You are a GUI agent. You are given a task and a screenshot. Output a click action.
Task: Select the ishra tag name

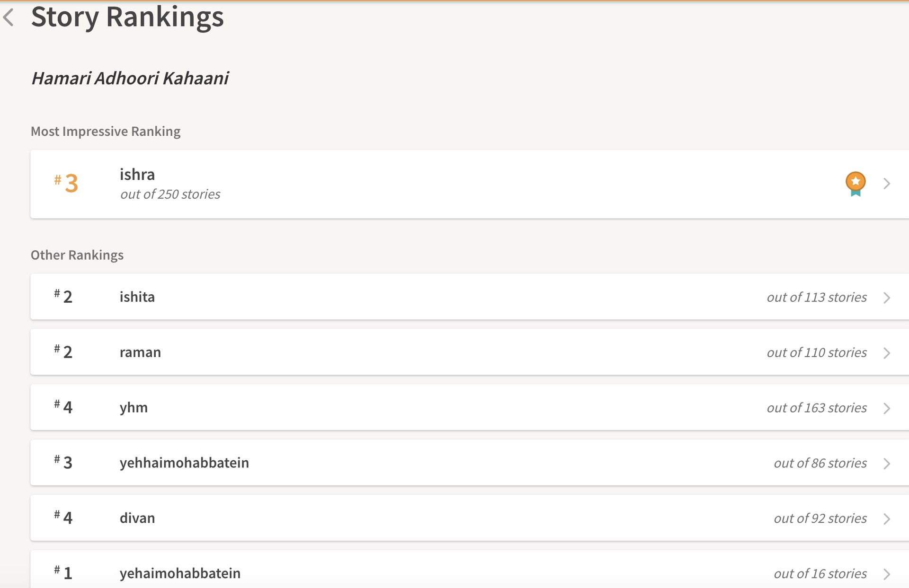click(x=137, y=175)
